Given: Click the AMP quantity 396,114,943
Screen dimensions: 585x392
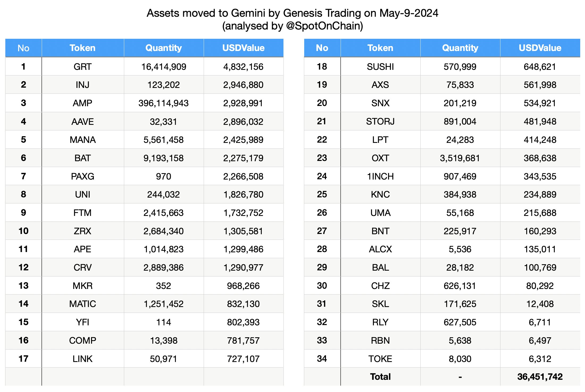Looking at the screenshot, I should click(x=163, y=103).
